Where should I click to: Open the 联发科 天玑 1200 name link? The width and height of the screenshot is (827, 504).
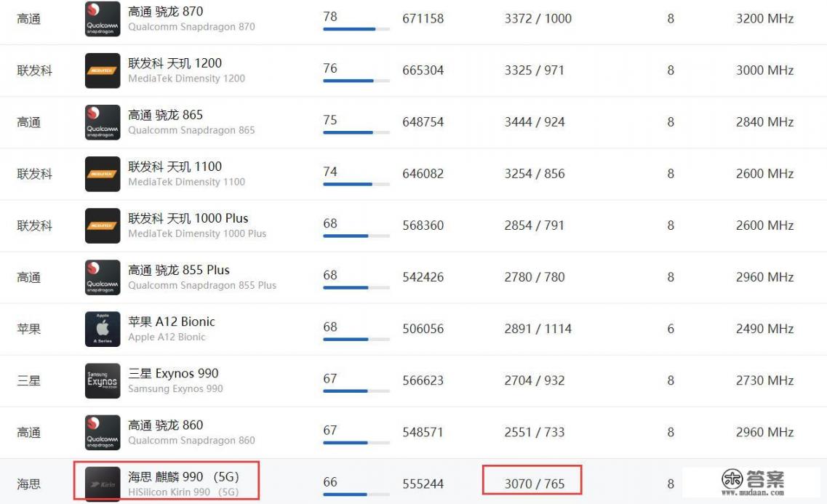(x=175, y=63)
